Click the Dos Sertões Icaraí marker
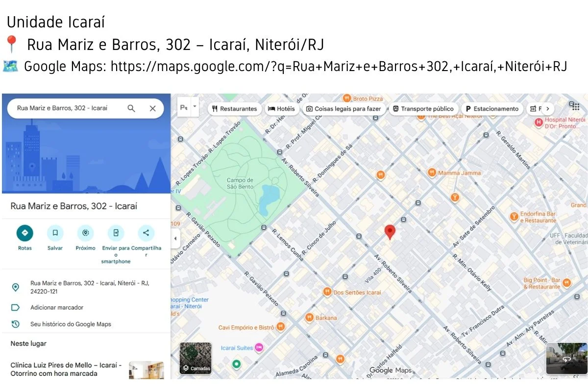The height and width of the screenshot is (392, 588). click(x=327, y=292)
